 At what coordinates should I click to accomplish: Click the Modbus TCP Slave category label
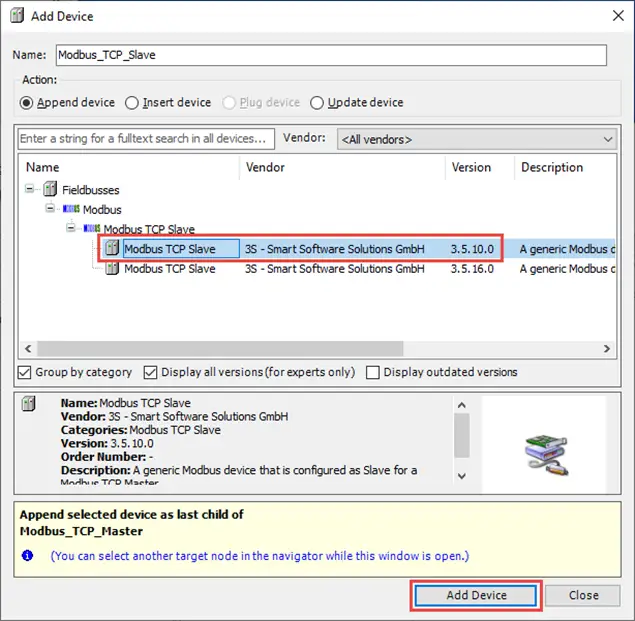pyautogui.click(x=149, y=229)
